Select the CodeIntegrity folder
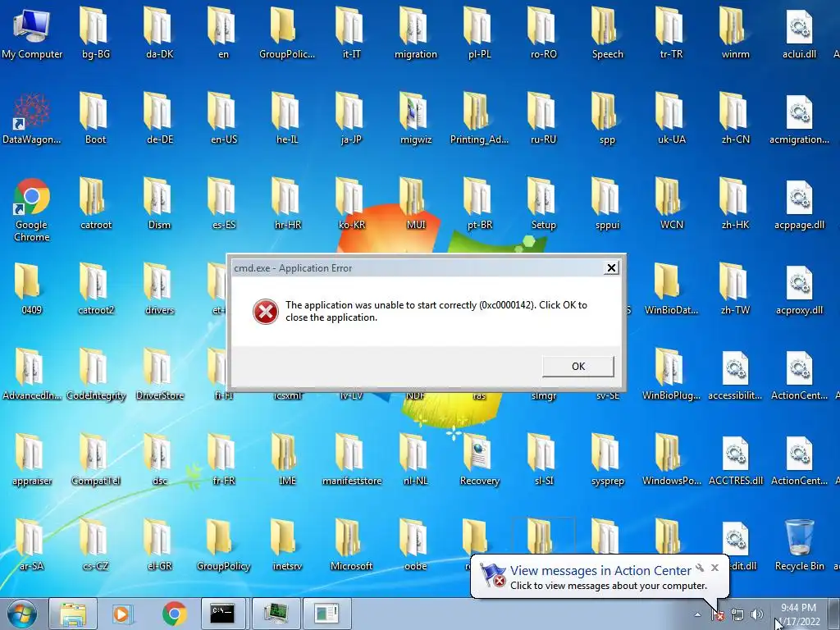840x630 pixels. [x=95, y=374]
